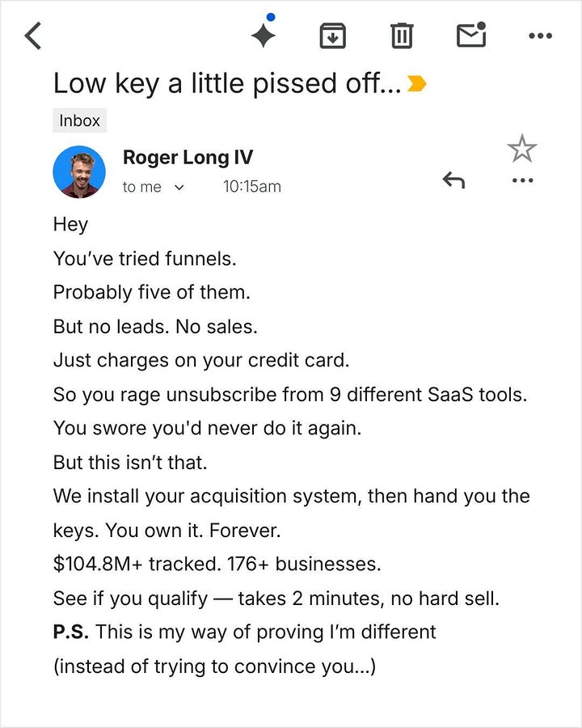Click the 10:15am timestamp

click(x=252, y=187)
